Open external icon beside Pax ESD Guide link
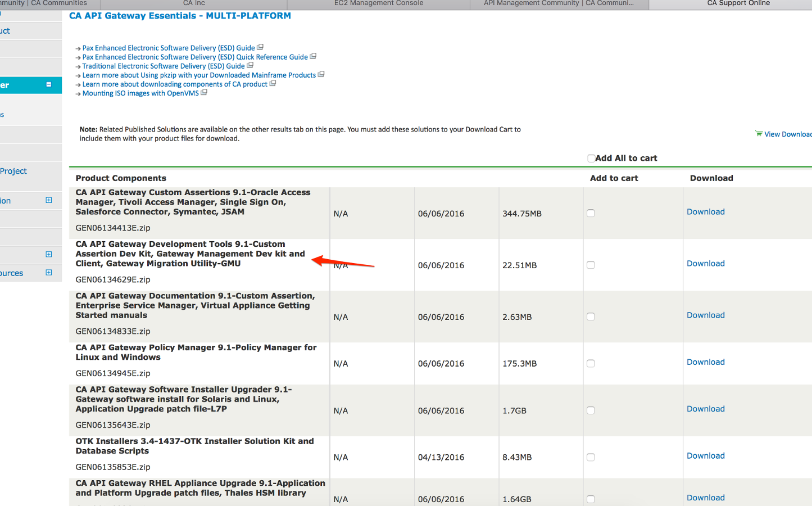 pyautogui.click(x=260, y=47)
